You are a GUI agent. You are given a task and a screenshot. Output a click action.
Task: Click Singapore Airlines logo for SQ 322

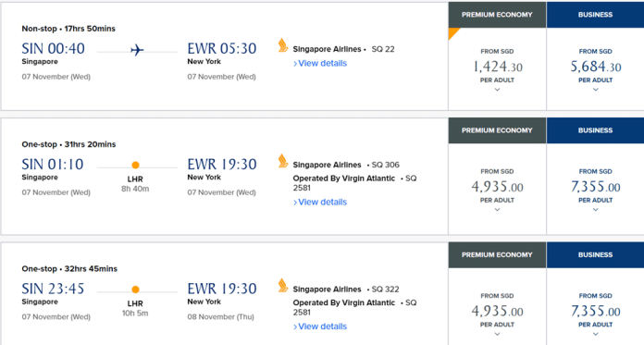283,286
